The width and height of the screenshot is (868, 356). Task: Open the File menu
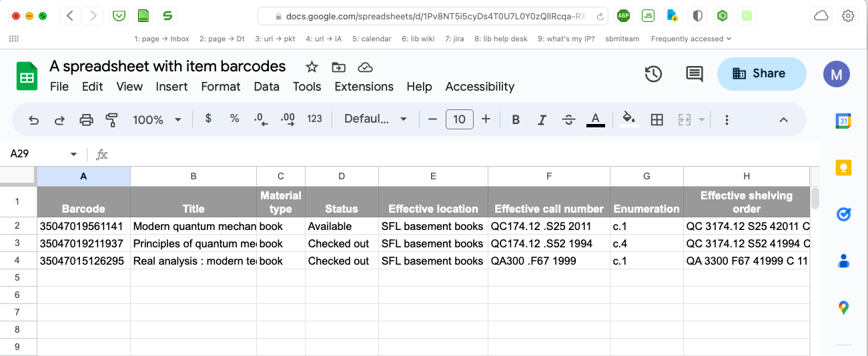(59, 87)
